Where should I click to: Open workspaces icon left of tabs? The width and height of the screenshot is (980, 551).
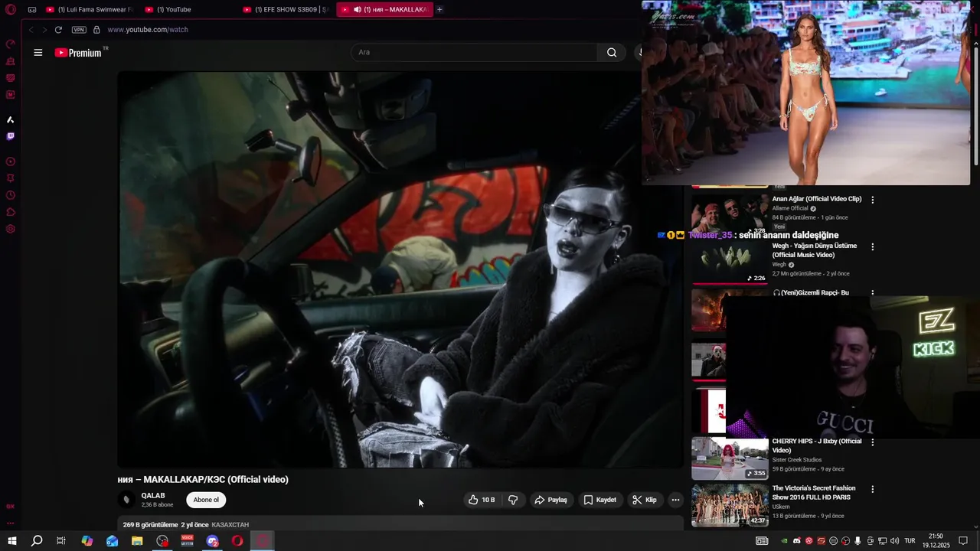pos(32,10)
